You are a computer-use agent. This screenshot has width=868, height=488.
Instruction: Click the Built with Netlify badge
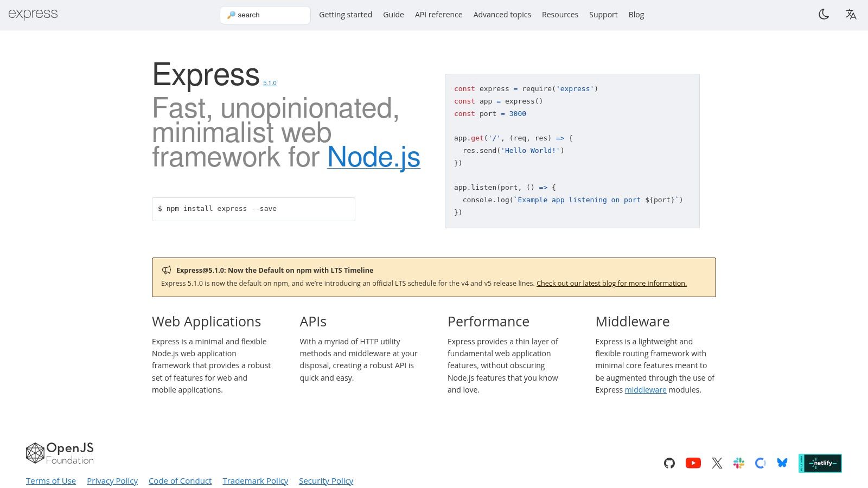(820, 463)
